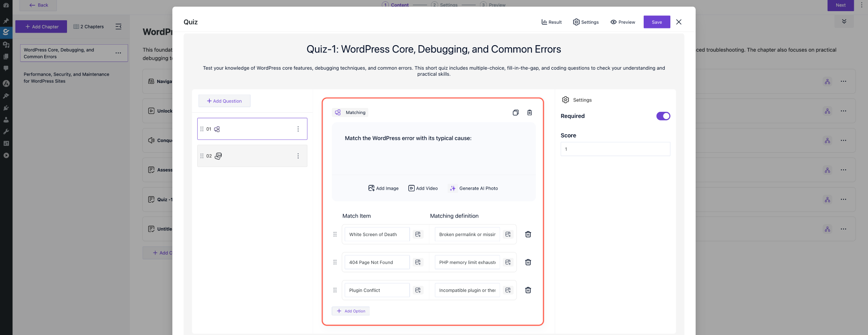This screenshot has width=868, height=335.
Task: Click Add Option button
Action: coord(351,311)
